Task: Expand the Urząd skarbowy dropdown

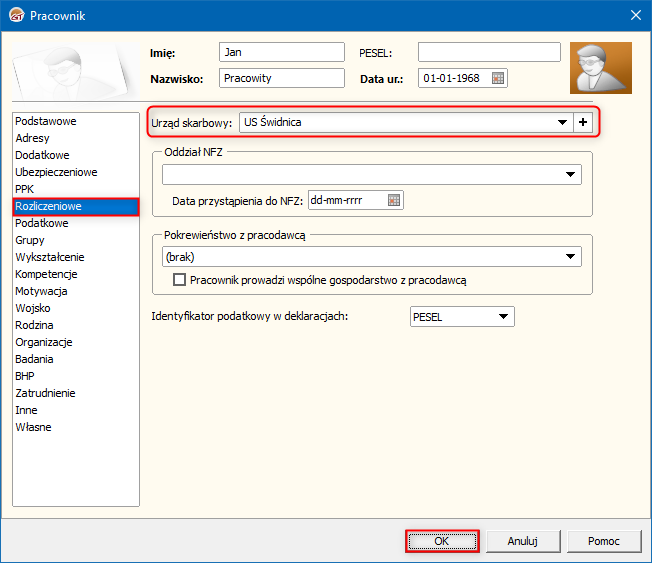Action: tap(562, 122)
